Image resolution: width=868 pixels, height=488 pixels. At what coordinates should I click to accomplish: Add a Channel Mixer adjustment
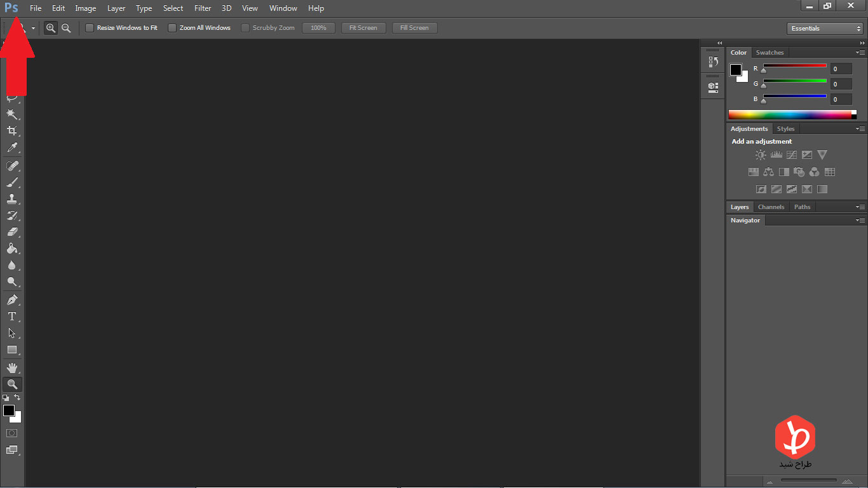pos(815,172)
